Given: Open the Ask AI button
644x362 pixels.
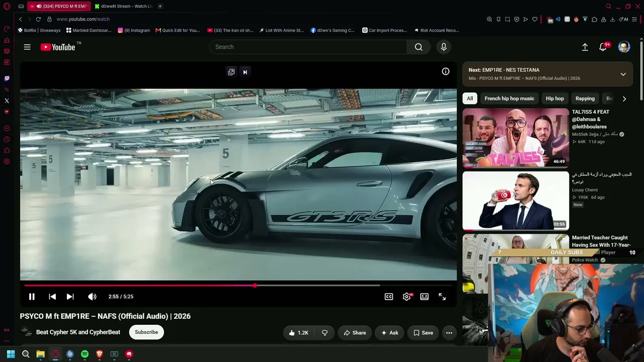Looking at the screenshot, I should click(x=389, y=332).
